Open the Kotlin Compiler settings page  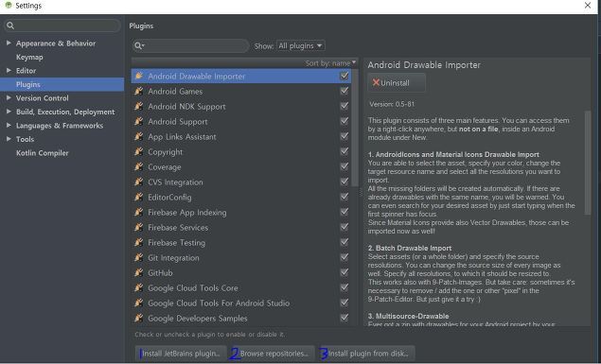43,153
